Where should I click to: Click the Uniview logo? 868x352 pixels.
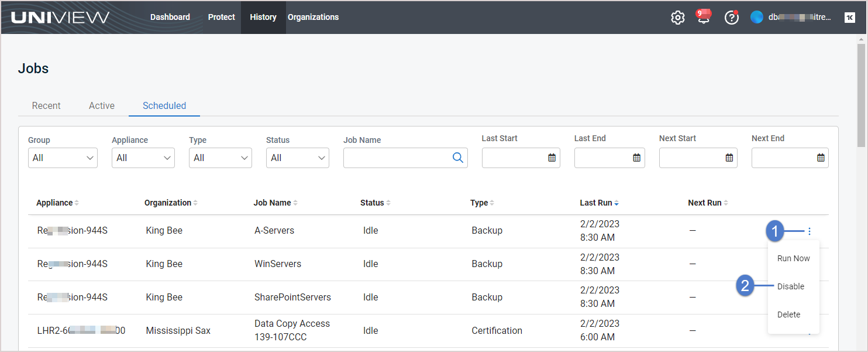[60, 17]
